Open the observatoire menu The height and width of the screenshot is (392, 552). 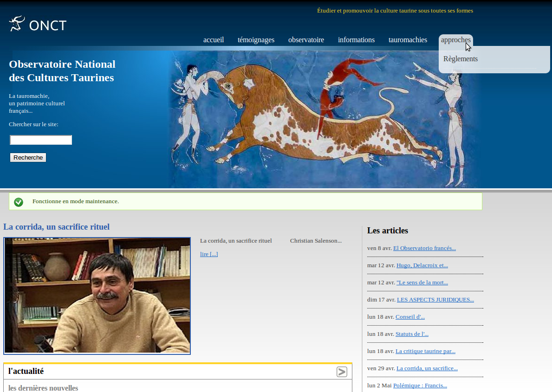(306, 40)
